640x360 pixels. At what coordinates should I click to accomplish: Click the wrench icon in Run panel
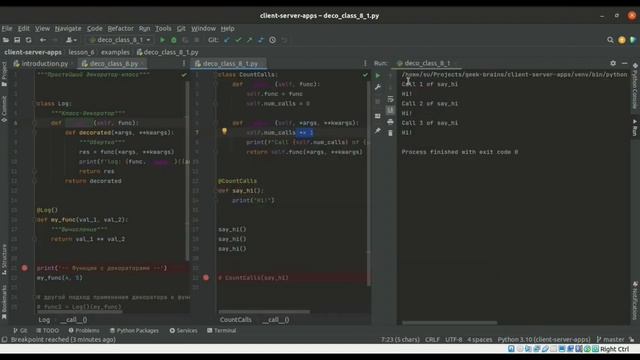pyautogui.click(x=378, y=87)
